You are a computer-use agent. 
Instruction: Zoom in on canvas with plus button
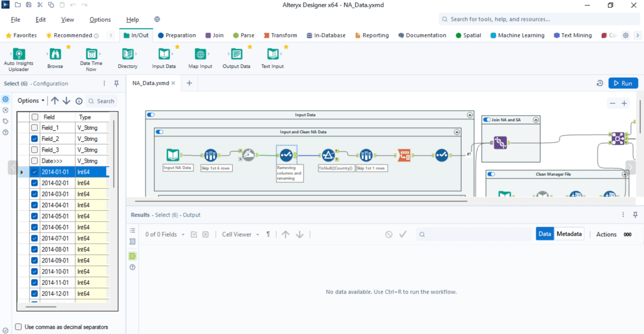pyautogui.click(x=624, y=103)
